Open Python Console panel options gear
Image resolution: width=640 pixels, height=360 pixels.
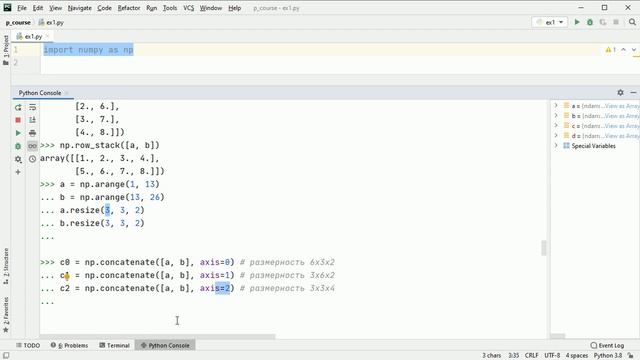pyautogui.click(x=620, y=93)
